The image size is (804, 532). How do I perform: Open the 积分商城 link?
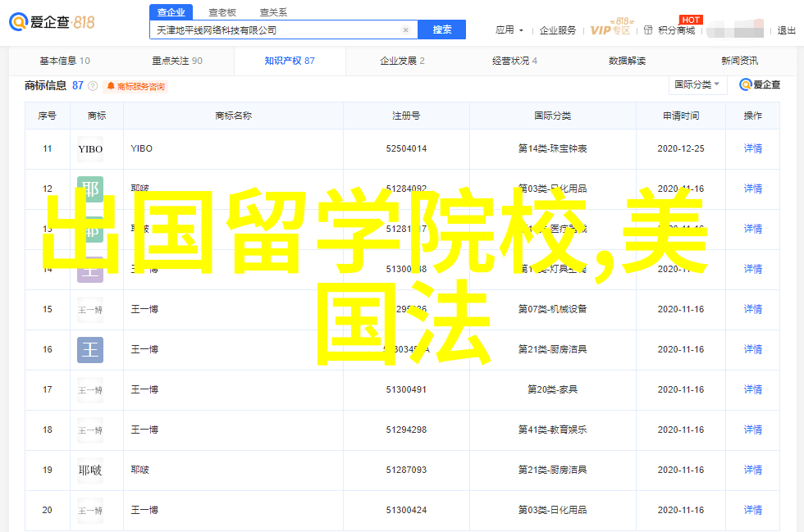coord(676,30)
